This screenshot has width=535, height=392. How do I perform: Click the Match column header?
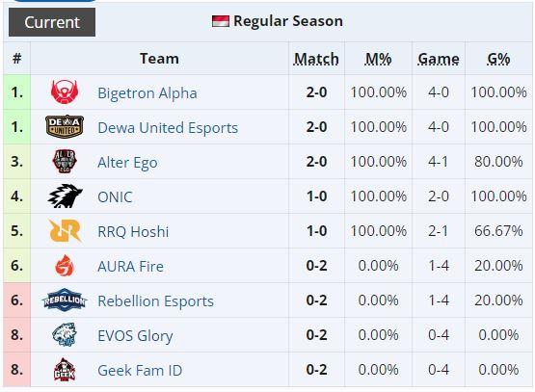coord(316,59)
